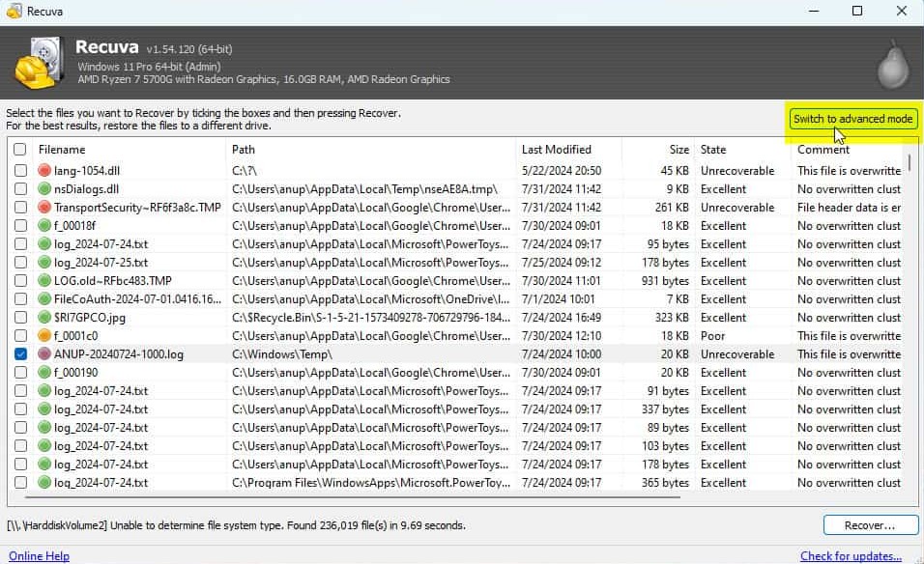Open the Online Help link

39,555
